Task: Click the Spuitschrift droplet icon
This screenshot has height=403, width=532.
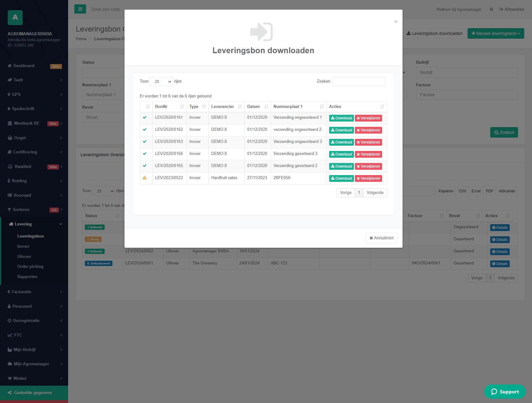Action: pos(9,109)
